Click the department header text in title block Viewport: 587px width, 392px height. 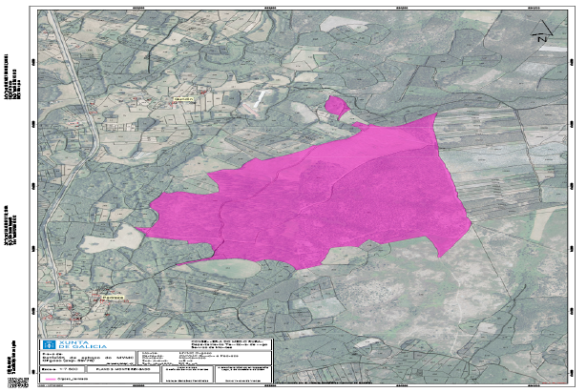pos(231,344)
